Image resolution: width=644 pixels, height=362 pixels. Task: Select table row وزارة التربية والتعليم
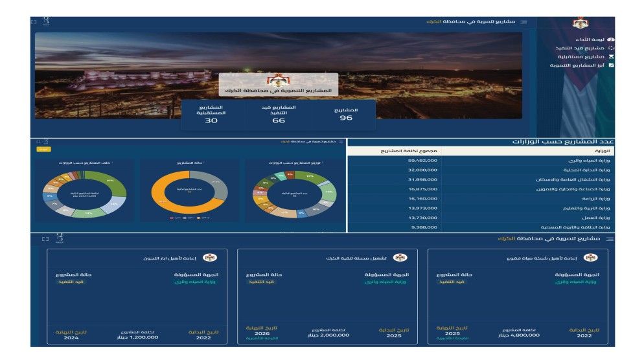coord(481,208)
